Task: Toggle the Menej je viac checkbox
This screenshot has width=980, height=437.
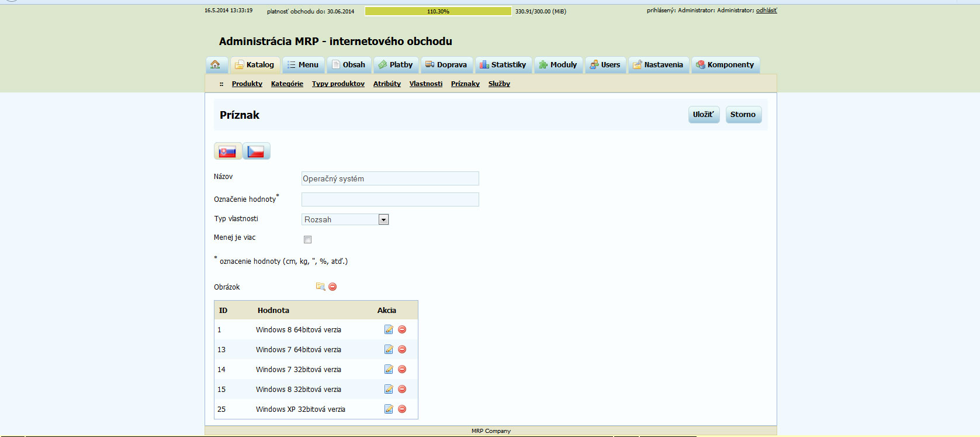Action: tap(307, 239)
